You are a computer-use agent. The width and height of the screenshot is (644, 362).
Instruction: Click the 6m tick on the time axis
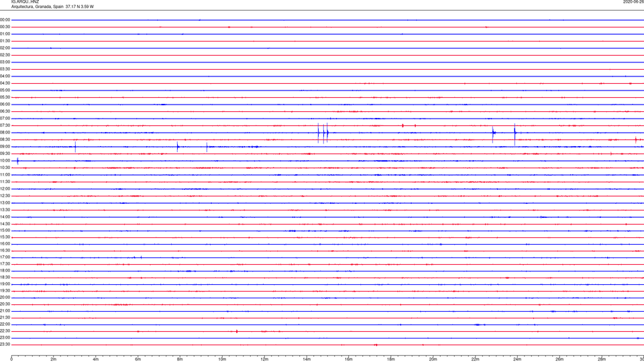point(138,359)
